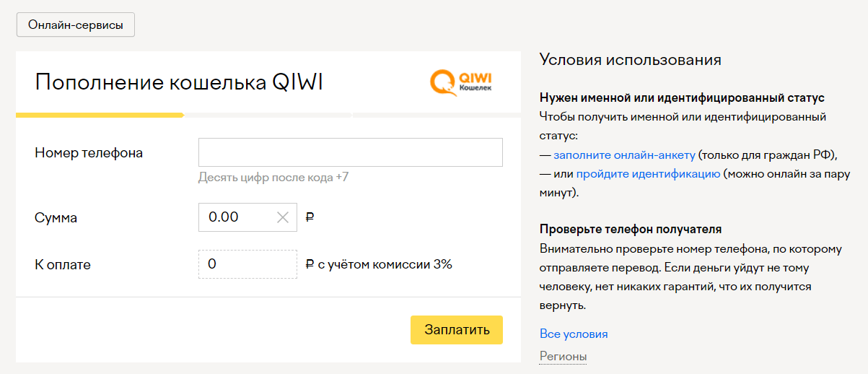
Task: Open the Все условия link
Action: [574, 334]
